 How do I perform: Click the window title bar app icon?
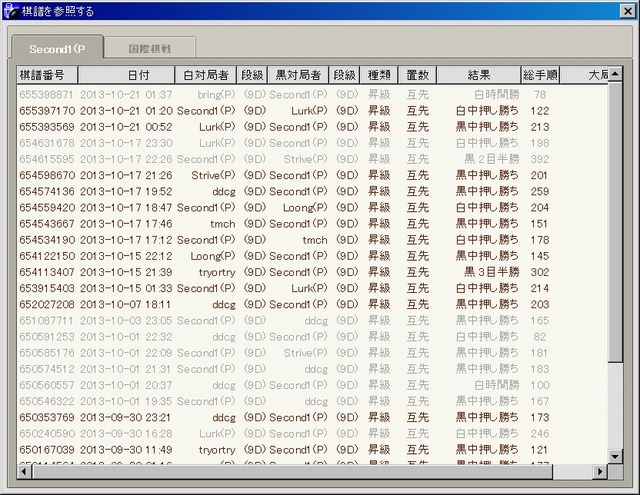point(11,11)
